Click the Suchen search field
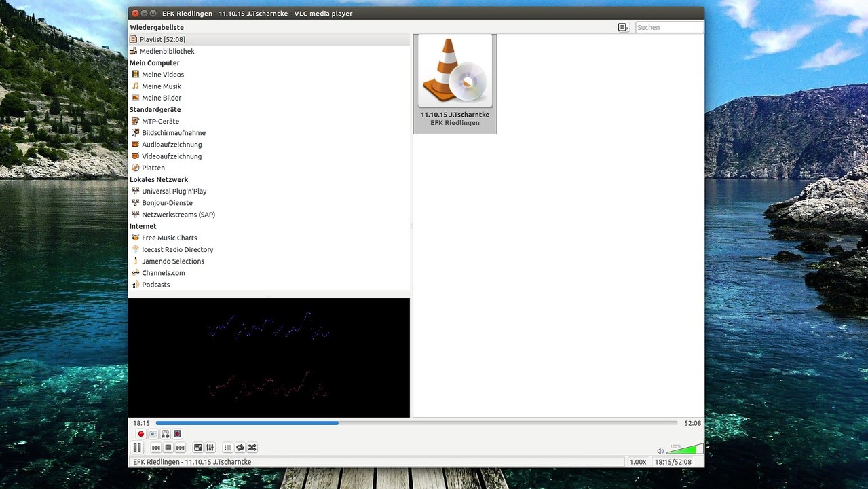868x489 pixels. point(669,27)
